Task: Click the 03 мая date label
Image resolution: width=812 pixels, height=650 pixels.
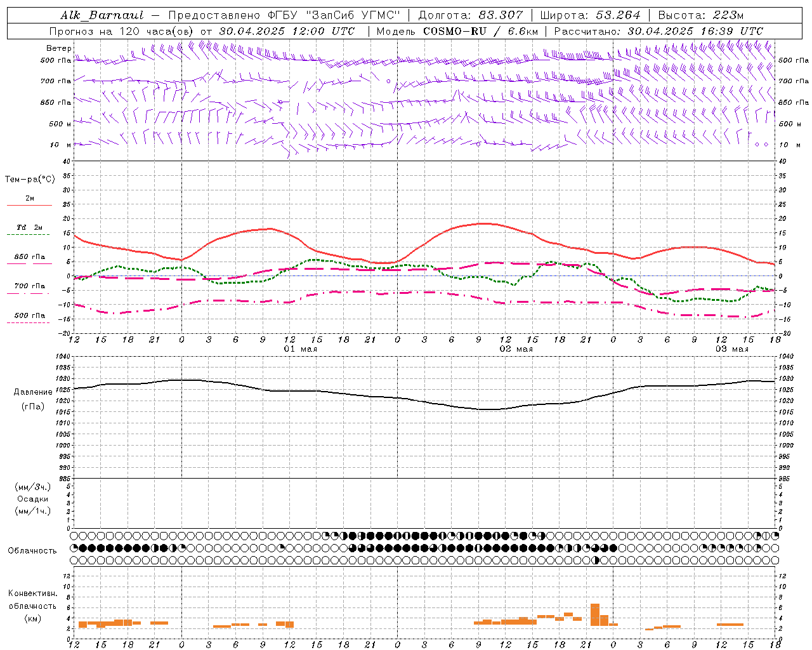Action: click(732, 349)
